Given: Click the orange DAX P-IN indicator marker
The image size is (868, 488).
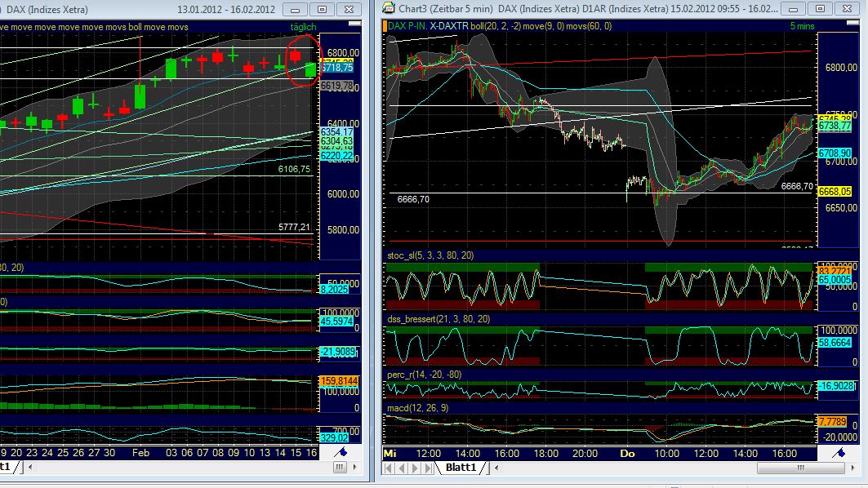Looking at the screenshot, I should click(x=385, y=27).
